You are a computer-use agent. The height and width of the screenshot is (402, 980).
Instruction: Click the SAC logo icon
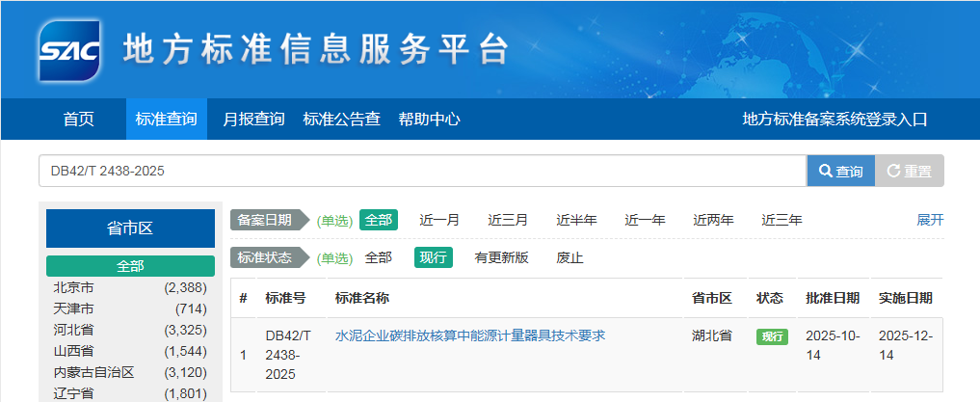pyautogui.click(x=70, y=50)
